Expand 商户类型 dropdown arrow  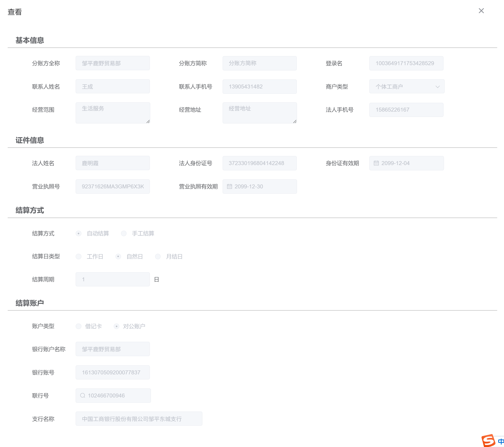[x=437, y=86]
